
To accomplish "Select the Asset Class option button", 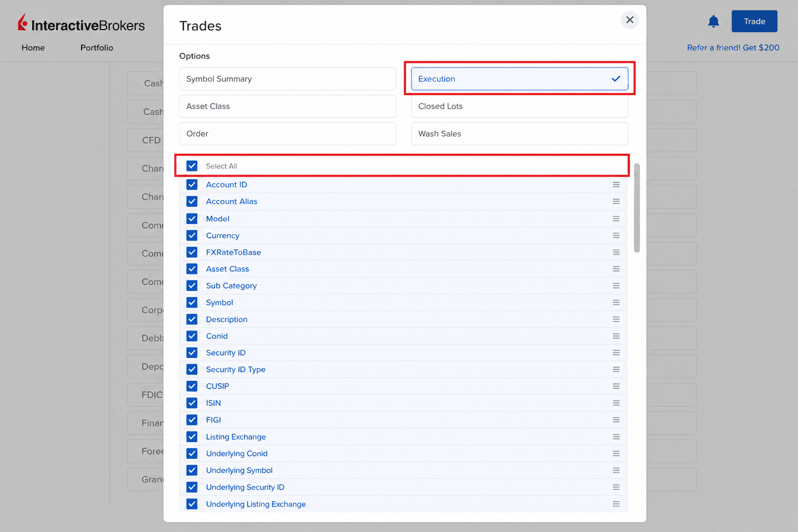I will tap(287, 106).
